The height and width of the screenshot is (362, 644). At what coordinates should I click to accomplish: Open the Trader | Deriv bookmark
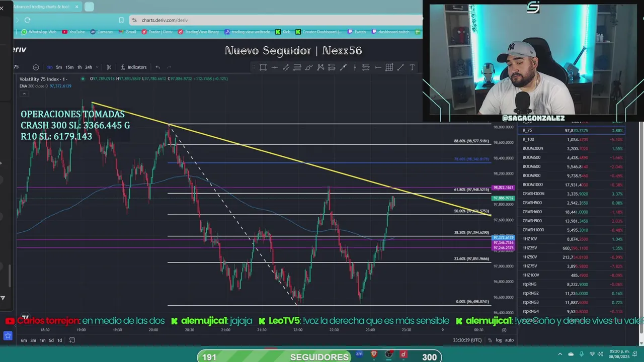click(x=157, y=32)
